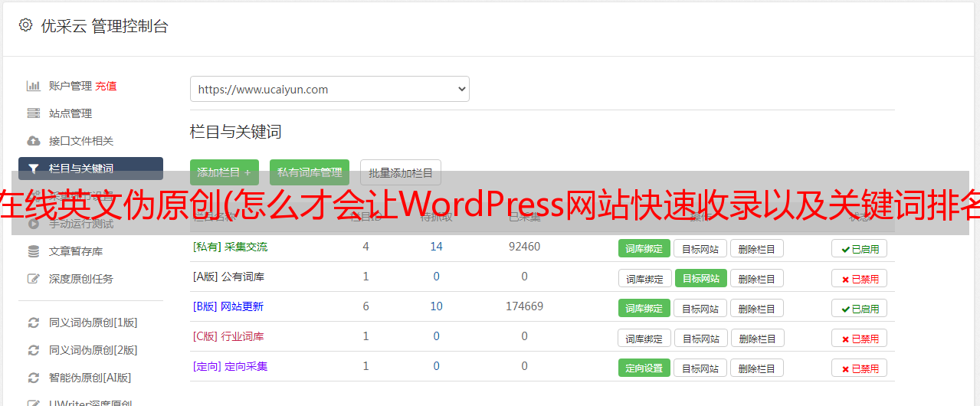Click the database icon for 文章暂存库

pyautogui.click(x=34, y=251)
